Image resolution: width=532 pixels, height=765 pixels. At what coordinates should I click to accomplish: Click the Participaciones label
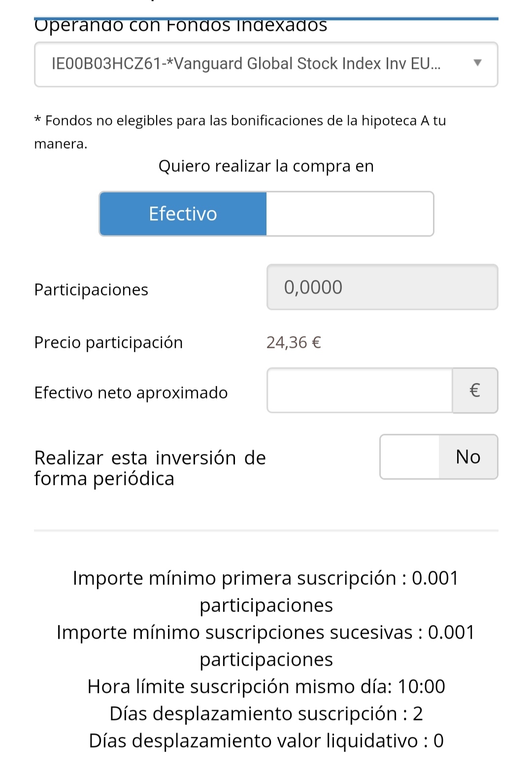[91, 290]
